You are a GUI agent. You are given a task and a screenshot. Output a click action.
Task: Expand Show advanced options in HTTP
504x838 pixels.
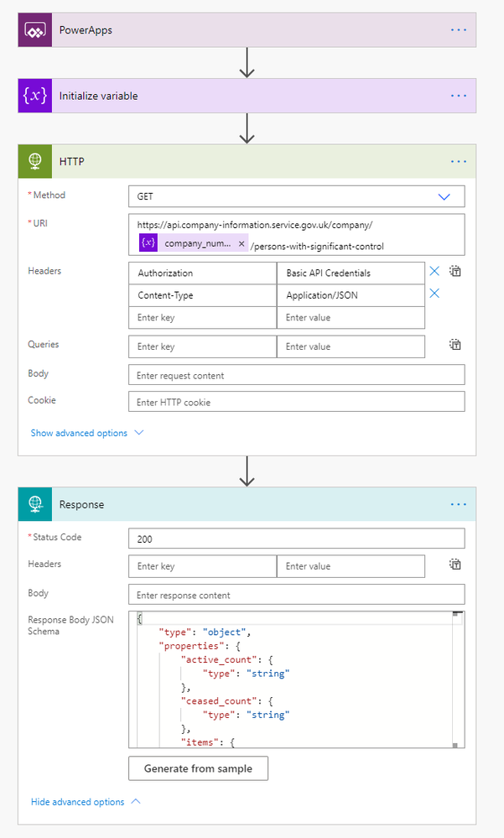coord(87,433)
